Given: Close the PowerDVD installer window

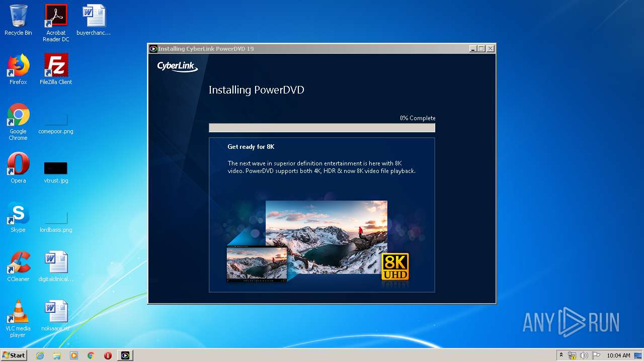Looking at the screenshot, I should (x=491, y=49).
